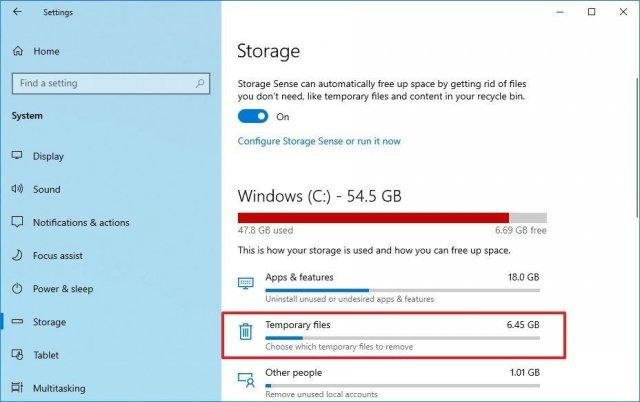Click the Windows (C:) red usage bar
640x402 pixels.
click(x=373, y=218)
